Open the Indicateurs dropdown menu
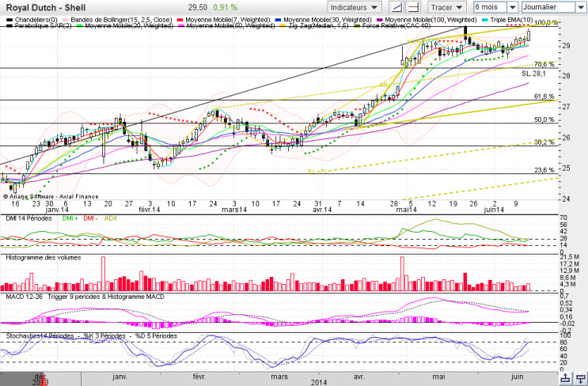Screen dimensions: 588x386 click(355, 7)
